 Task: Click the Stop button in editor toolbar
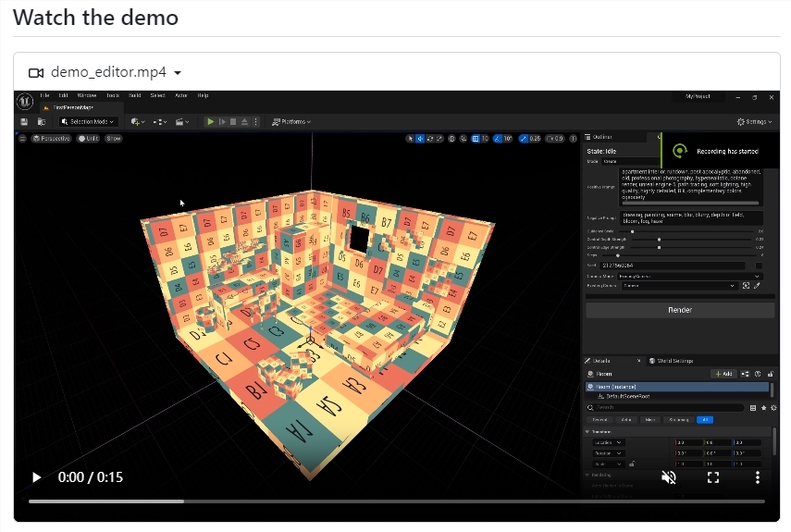click(x=233, y=121)
